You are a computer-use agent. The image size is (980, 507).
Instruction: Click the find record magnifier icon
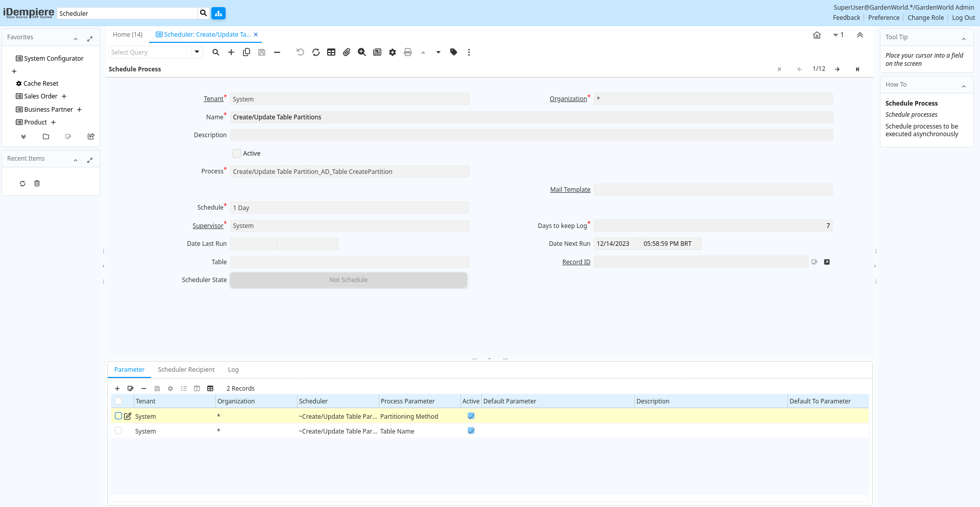coord(216,52)
